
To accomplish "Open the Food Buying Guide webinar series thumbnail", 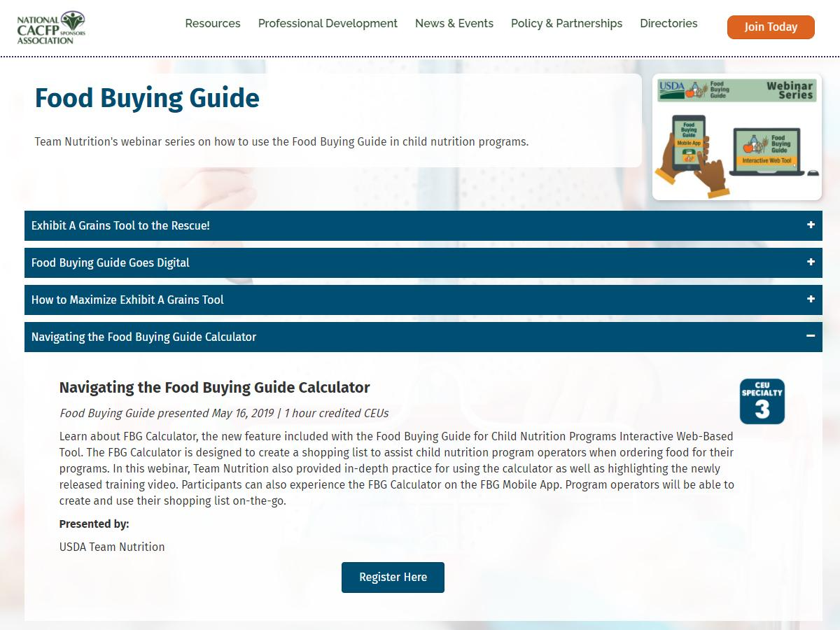I will point(737,137).
